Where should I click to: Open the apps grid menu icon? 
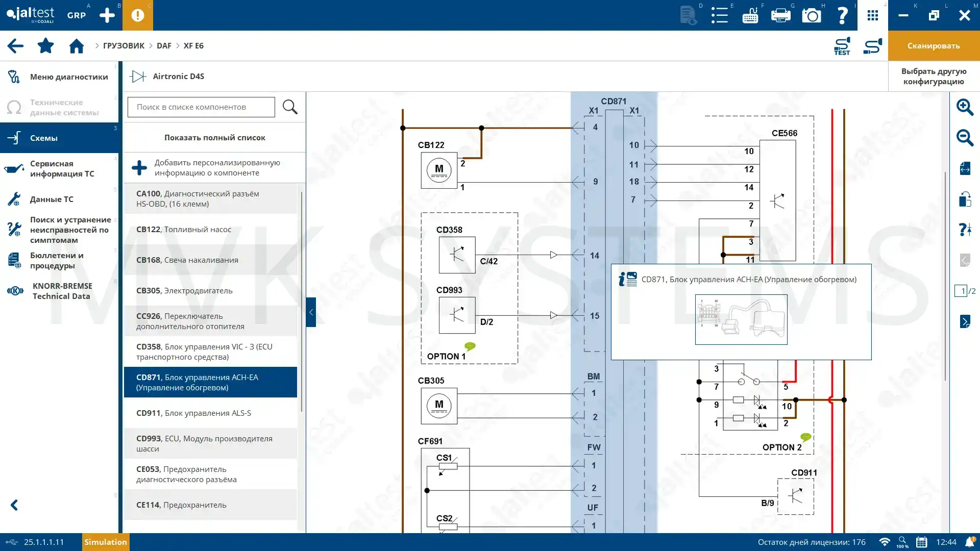coord(873,15)
